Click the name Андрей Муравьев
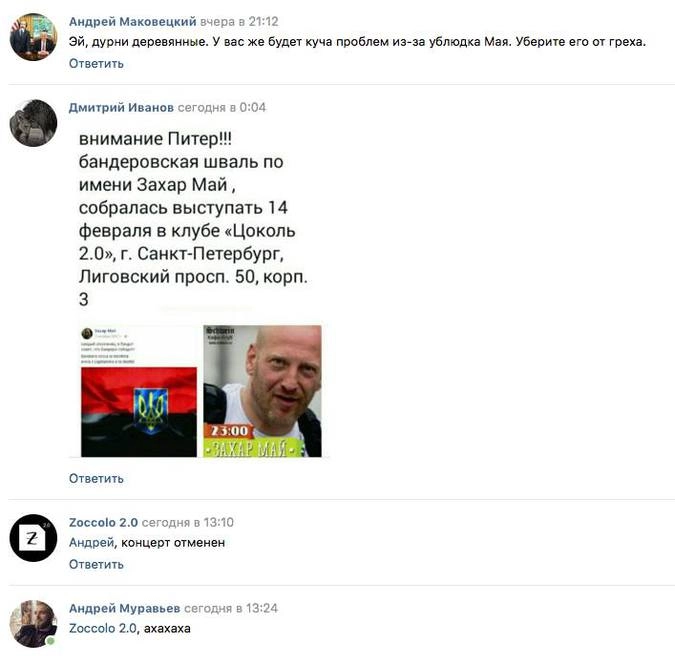 (x=124, y=608)
